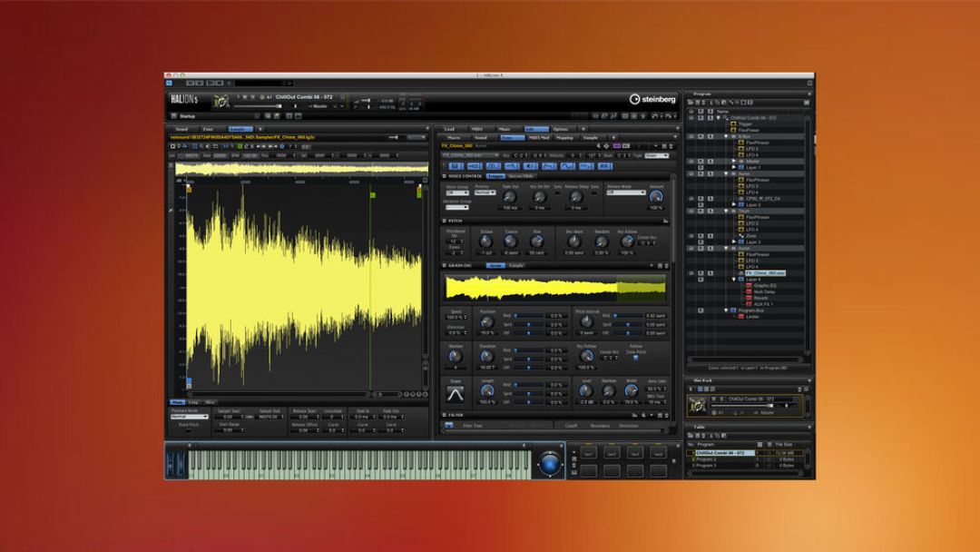
Task: Click the Steinberg logo
Action: point(652,99)
